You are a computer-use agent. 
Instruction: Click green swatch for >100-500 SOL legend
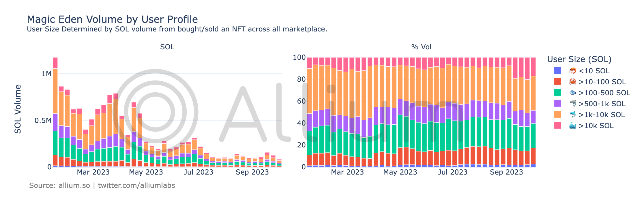point(557,93)
